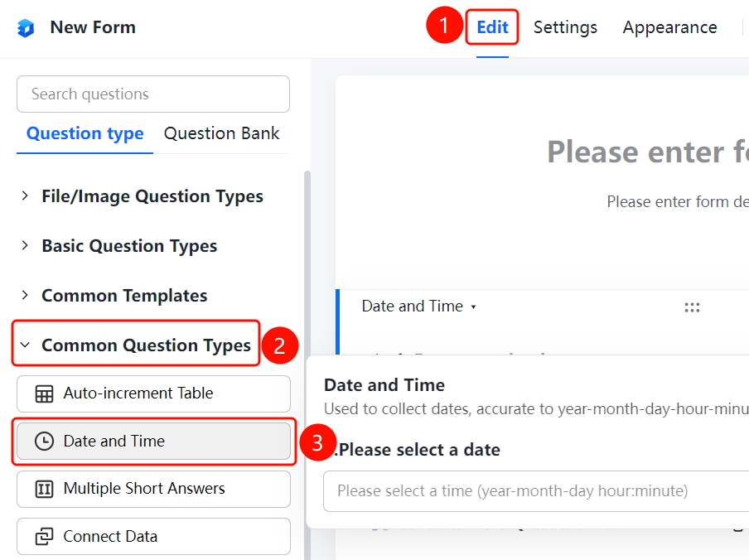Click the Auto-increment Table grid icon
749x560 pixels.
[x=44, y=393]
